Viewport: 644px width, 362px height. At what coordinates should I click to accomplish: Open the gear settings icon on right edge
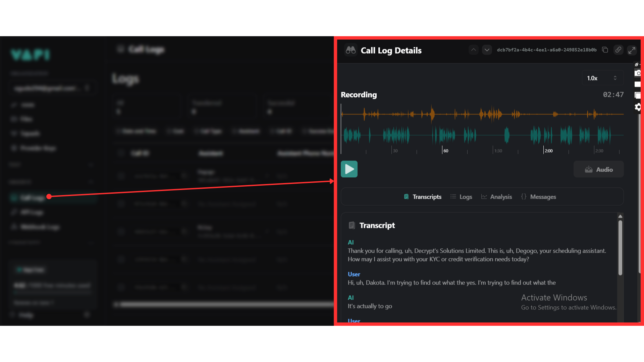638,107
